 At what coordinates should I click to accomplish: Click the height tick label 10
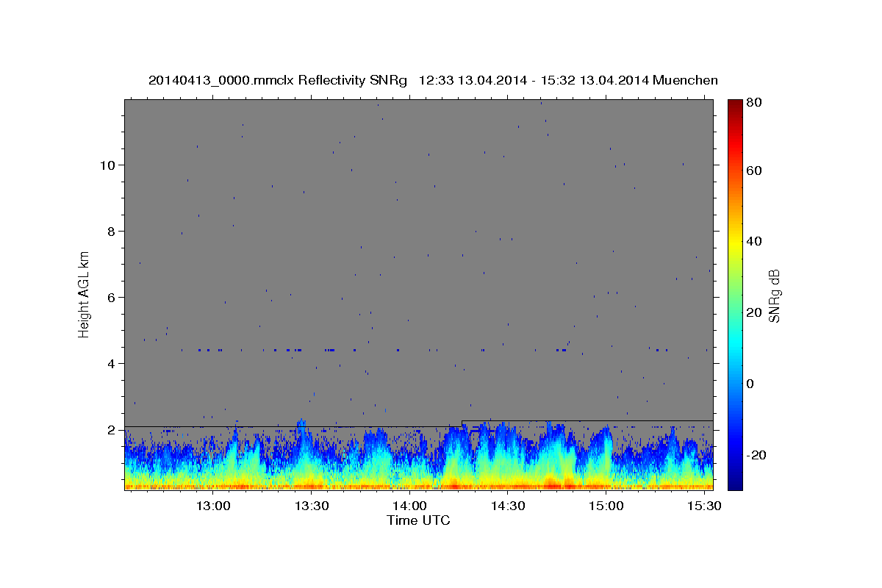[x=108, y=165]
